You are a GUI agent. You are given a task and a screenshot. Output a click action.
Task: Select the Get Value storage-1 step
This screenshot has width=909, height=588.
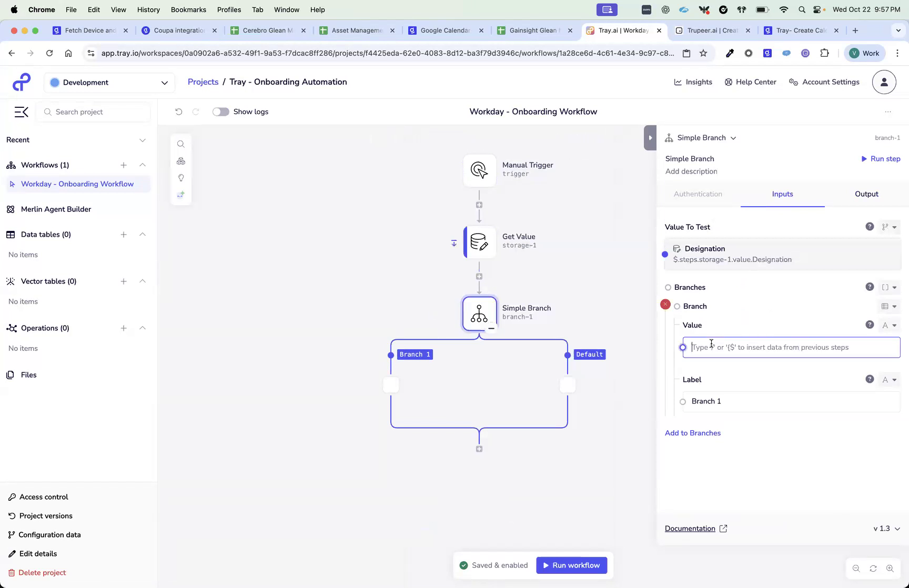pos(480,242)
